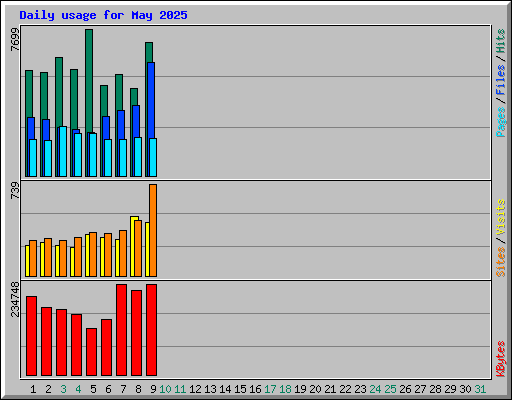
Task: Click the tall blue Files bar for day 9
Action: pos(151,100)
